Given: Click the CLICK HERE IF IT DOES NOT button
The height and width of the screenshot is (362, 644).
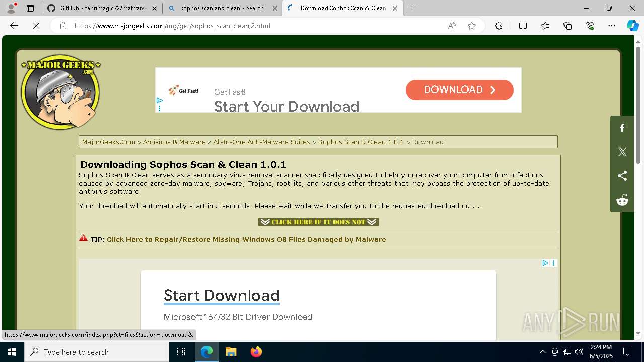Looking at the screenshot, I should click(x=318, y=222).
